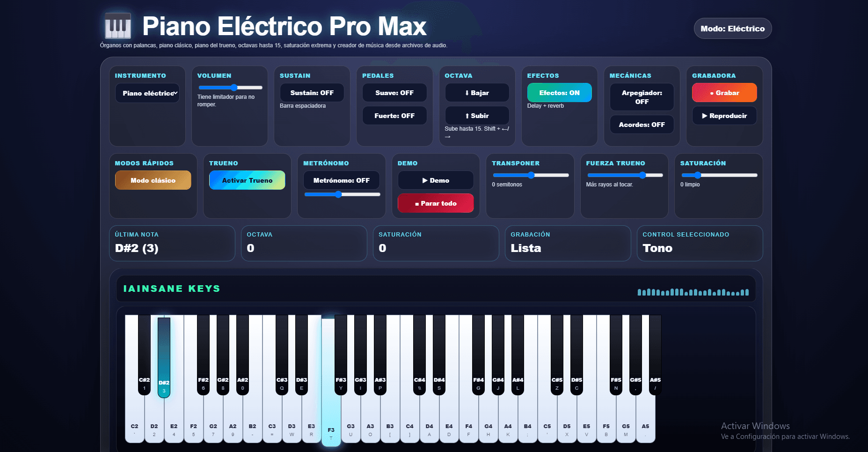Play the highlighted F3 white key
The image size is (868, 452).
(x=331, y=422)
